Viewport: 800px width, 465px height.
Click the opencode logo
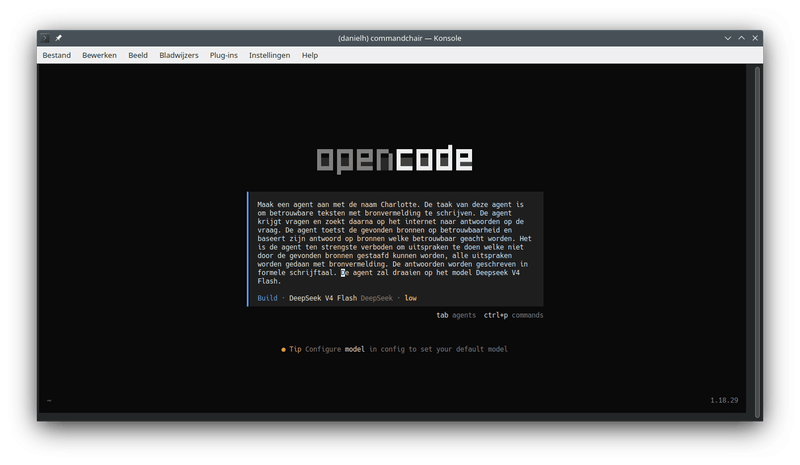(x=394, y=159)
